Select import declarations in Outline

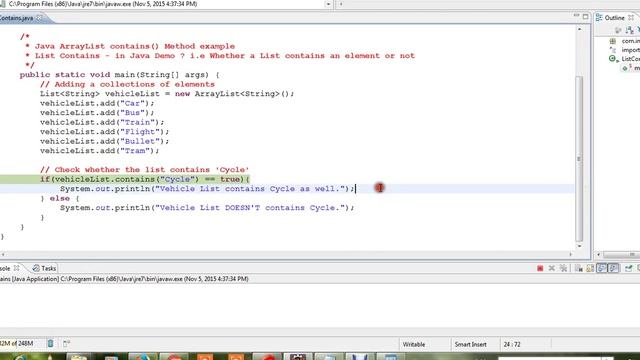631,50
